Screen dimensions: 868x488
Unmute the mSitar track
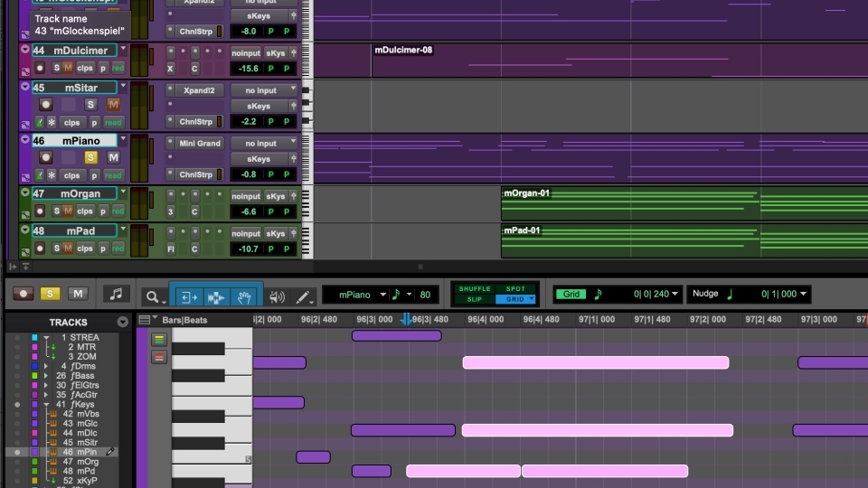click(113, 105)
